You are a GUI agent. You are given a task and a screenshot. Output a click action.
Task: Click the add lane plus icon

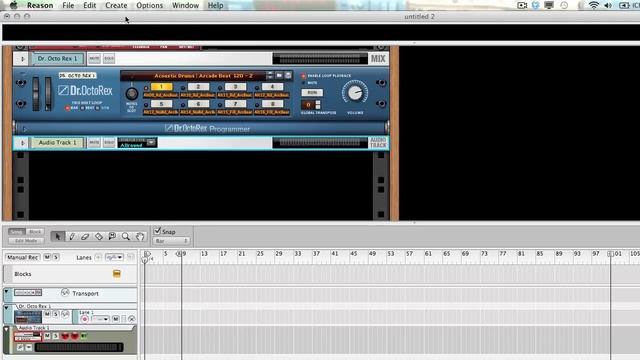pos(98,257)
